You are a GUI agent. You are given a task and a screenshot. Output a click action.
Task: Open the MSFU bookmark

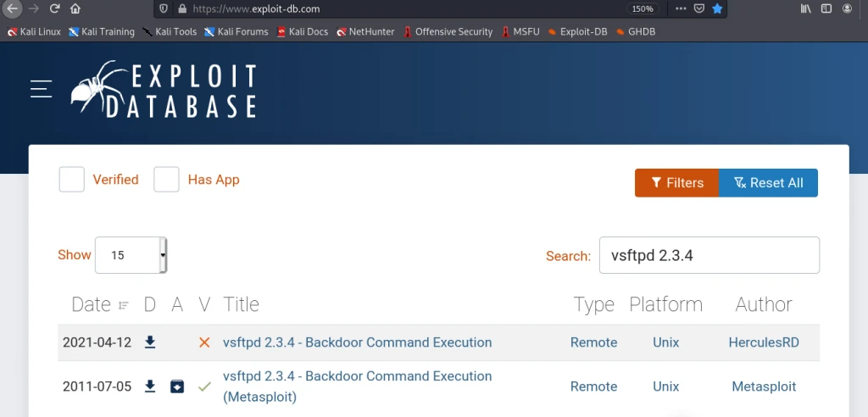click(520, 31)
